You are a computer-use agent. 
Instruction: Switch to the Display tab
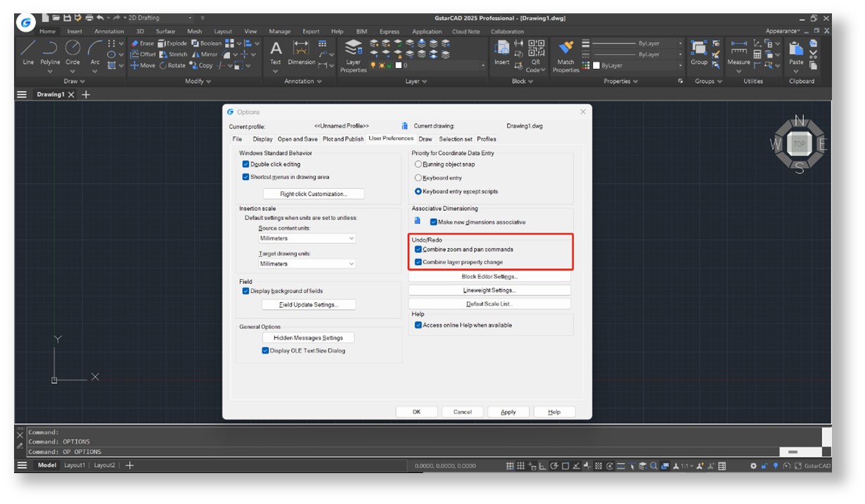[262, 139]
